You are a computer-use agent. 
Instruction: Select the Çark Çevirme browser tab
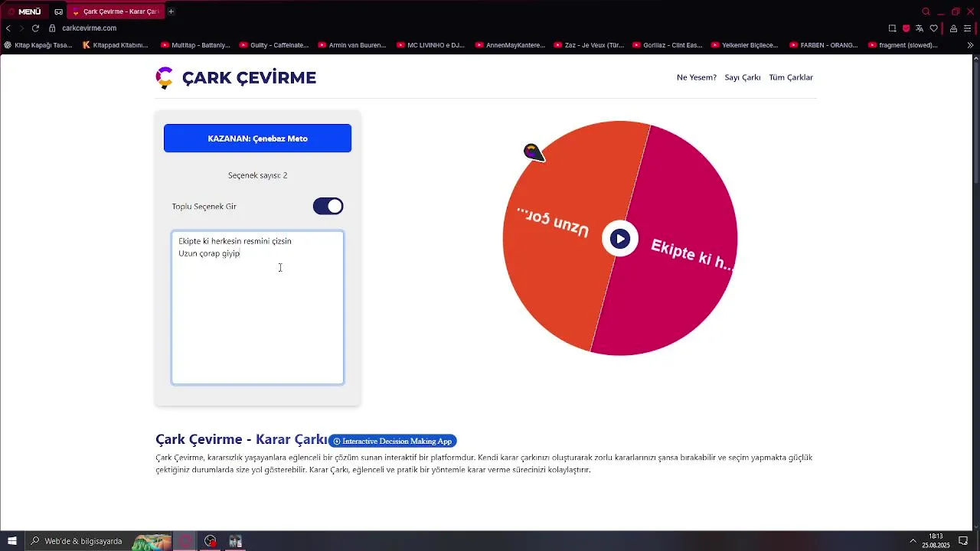pos(115,11)
